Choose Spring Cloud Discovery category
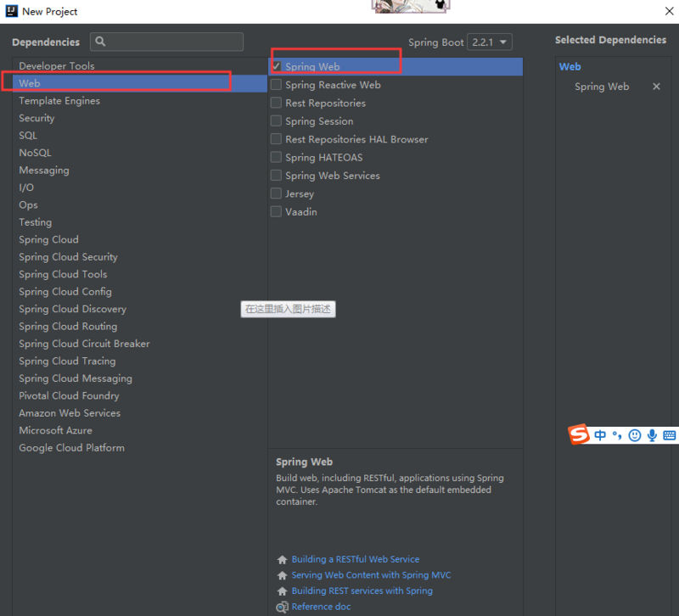This screenshot has width=679, height=616. [140, 309]
